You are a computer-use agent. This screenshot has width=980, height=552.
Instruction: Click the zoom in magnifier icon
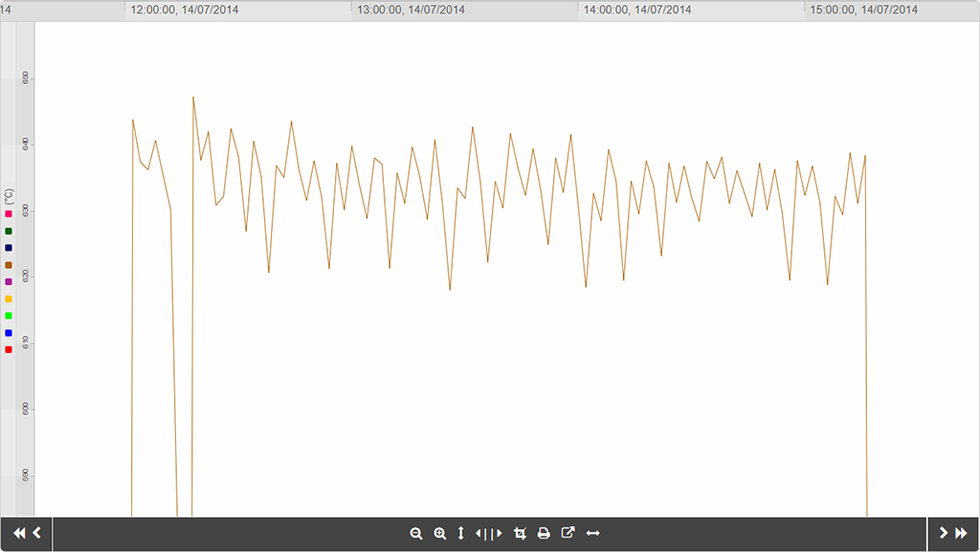coord(440,534)
